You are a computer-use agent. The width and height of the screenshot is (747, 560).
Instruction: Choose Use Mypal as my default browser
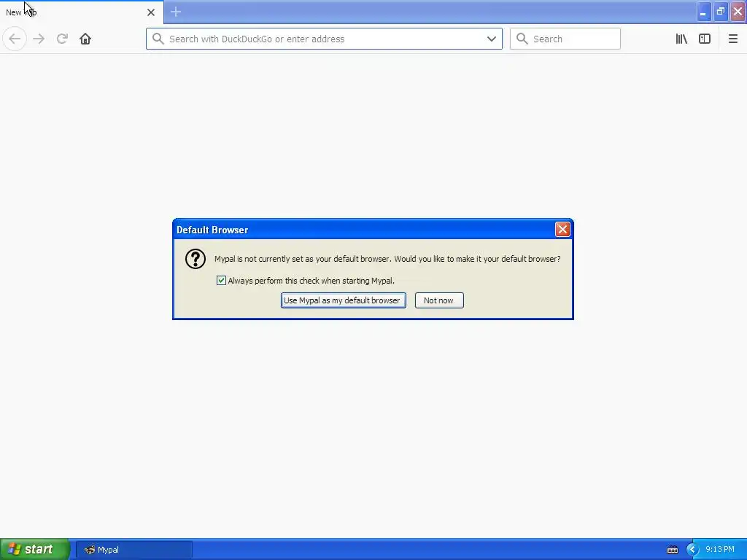(343, 300)
